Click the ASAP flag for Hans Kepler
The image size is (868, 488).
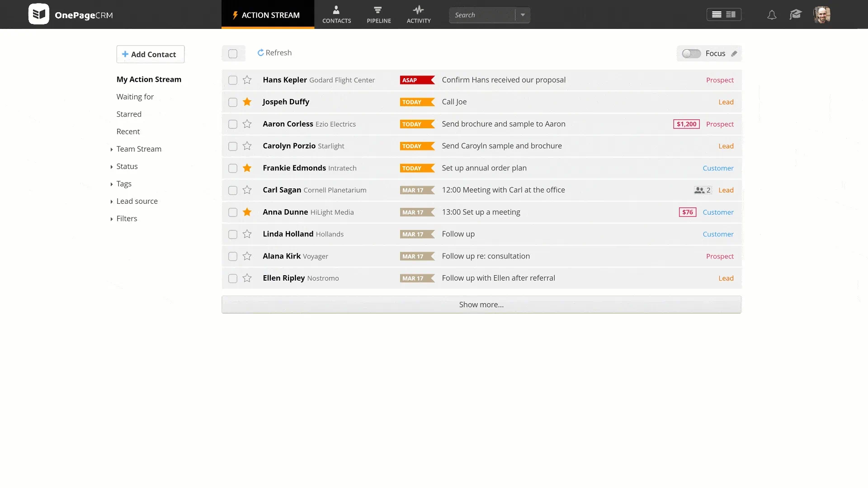tap(417, 80)
